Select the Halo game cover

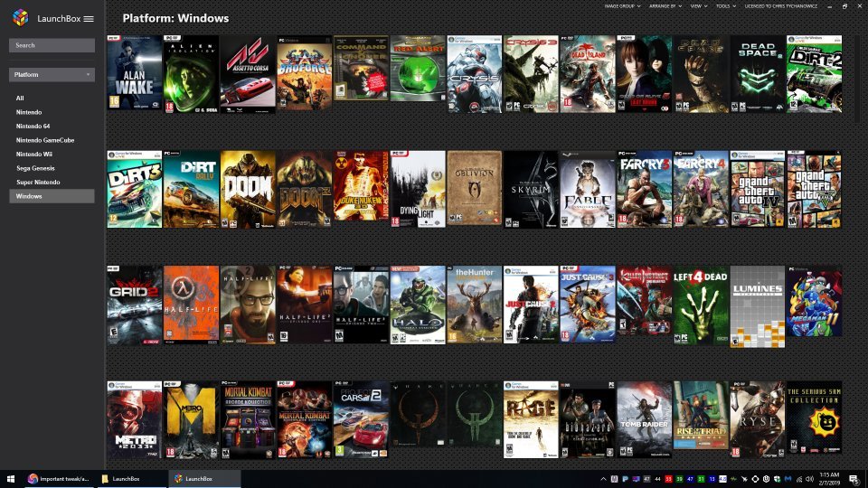pos(418,305)
